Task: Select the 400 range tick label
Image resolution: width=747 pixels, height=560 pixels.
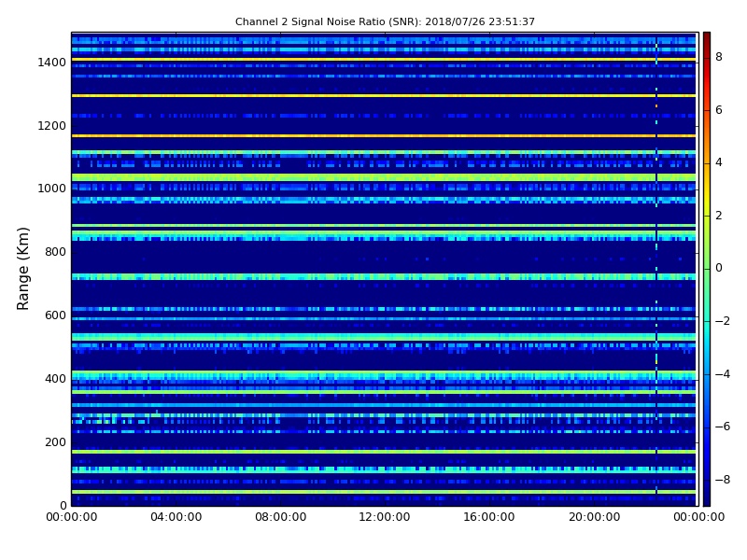Action: pyautogui.click(x=55, y=379)
